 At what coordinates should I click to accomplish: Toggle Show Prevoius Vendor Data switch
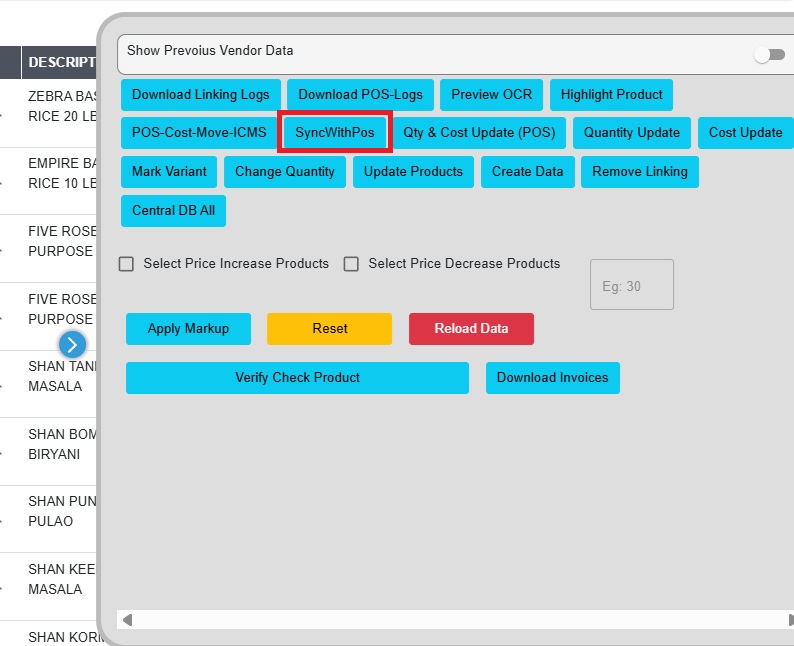770,54
